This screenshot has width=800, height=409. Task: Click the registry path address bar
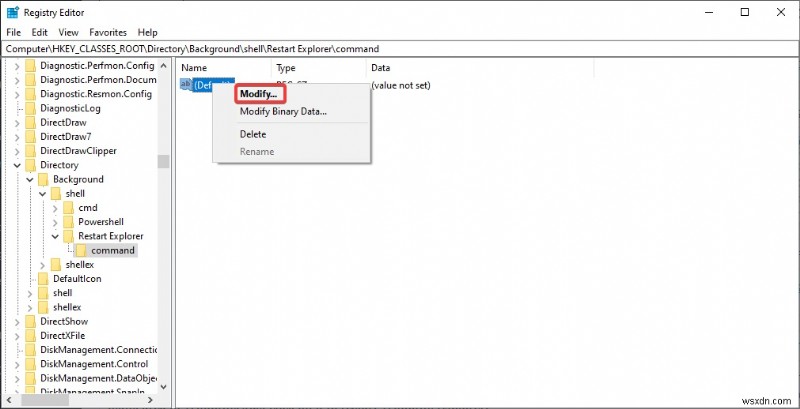400,49
